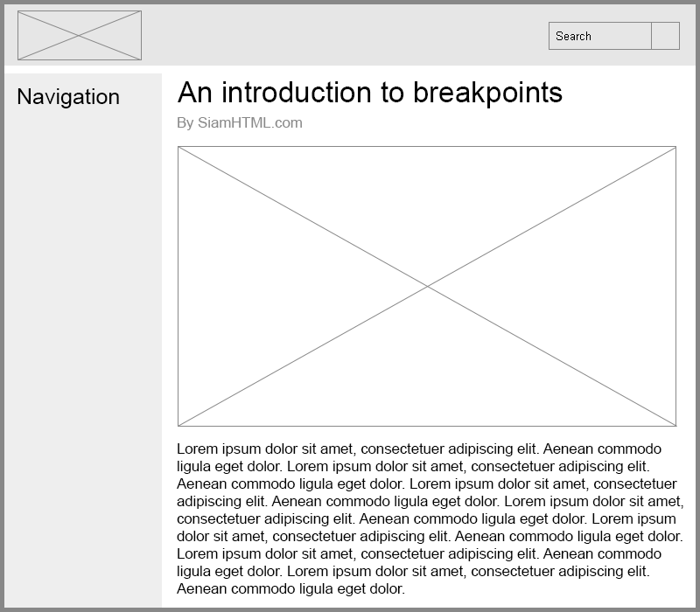Open the Navigation sidebar heading
Viewport: 700px width, 612px height.
[x=68, y=97]
